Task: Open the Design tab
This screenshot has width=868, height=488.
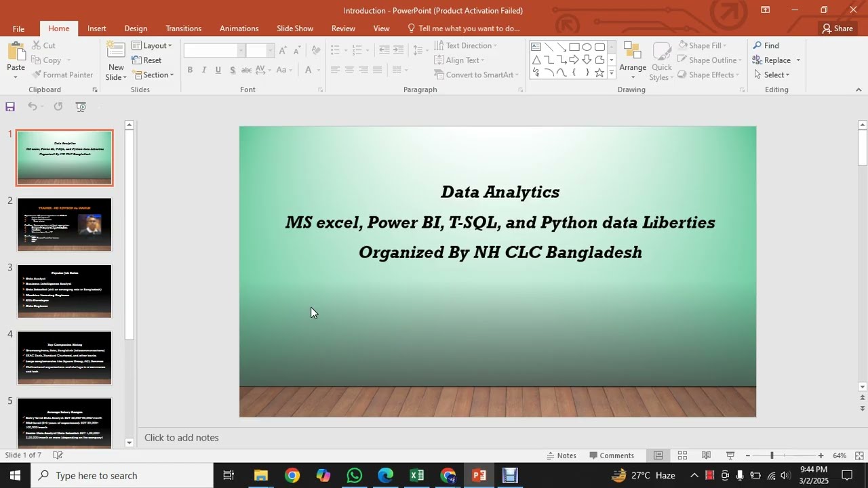Action: [x=136, y=28]
